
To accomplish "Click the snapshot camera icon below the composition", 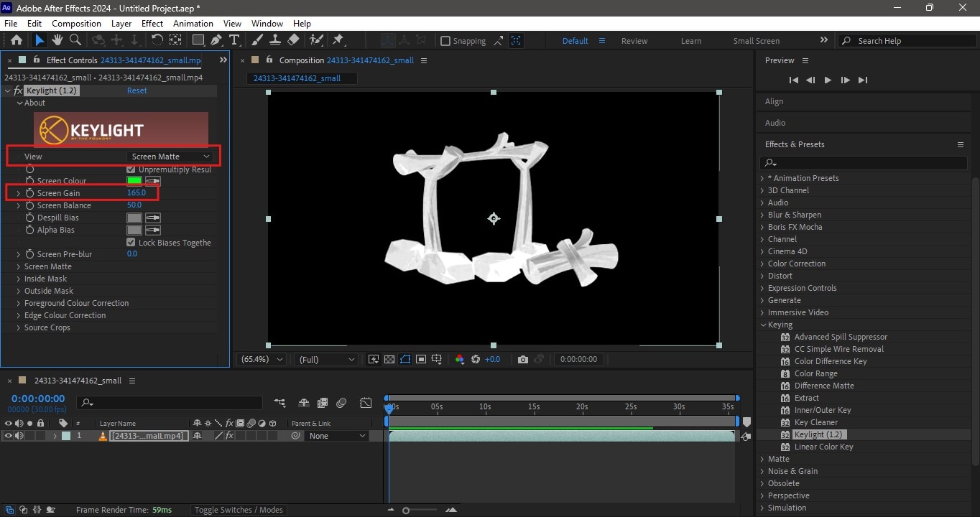I will click(x=523, y=359).
